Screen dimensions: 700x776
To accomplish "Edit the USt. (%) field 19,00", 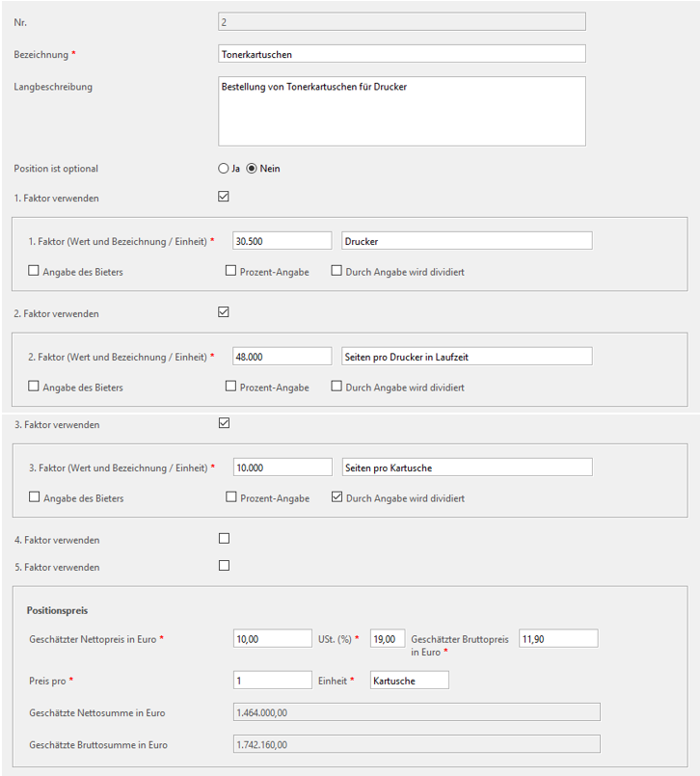I will click(x=388, y=638).
